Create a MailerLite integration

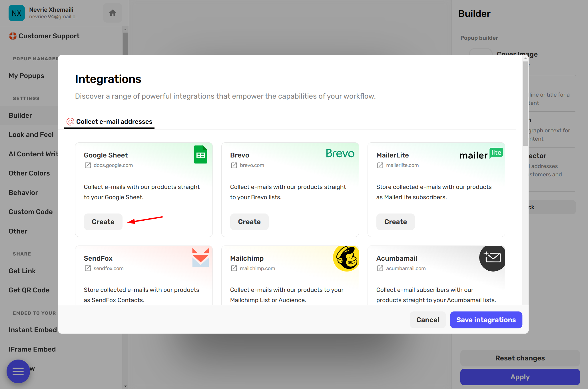click(x=396, y=222)
